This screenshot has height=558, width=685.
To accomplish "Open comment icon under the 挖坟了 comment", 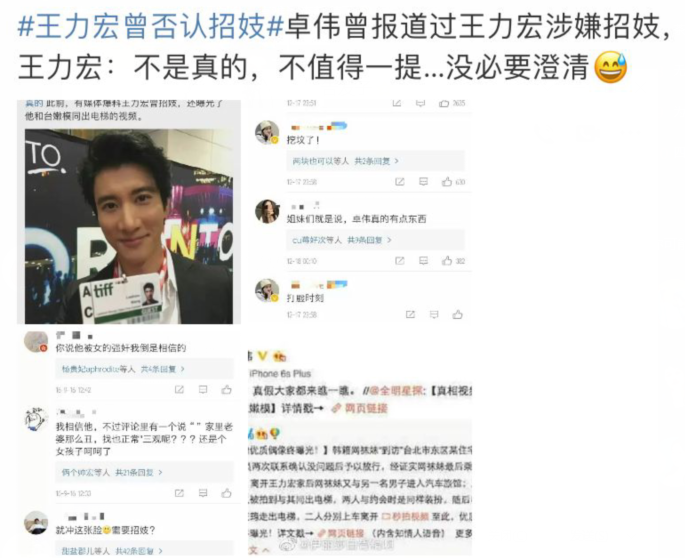I will click(423, 181).
